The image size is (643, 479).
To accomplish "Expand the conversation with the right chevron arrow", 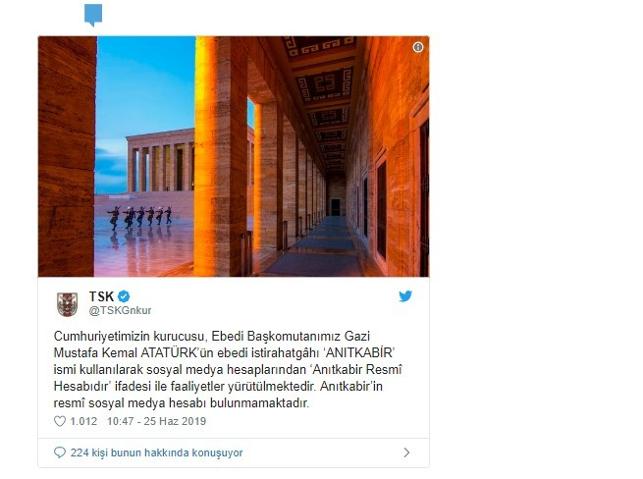I will (x=406, y=452).
